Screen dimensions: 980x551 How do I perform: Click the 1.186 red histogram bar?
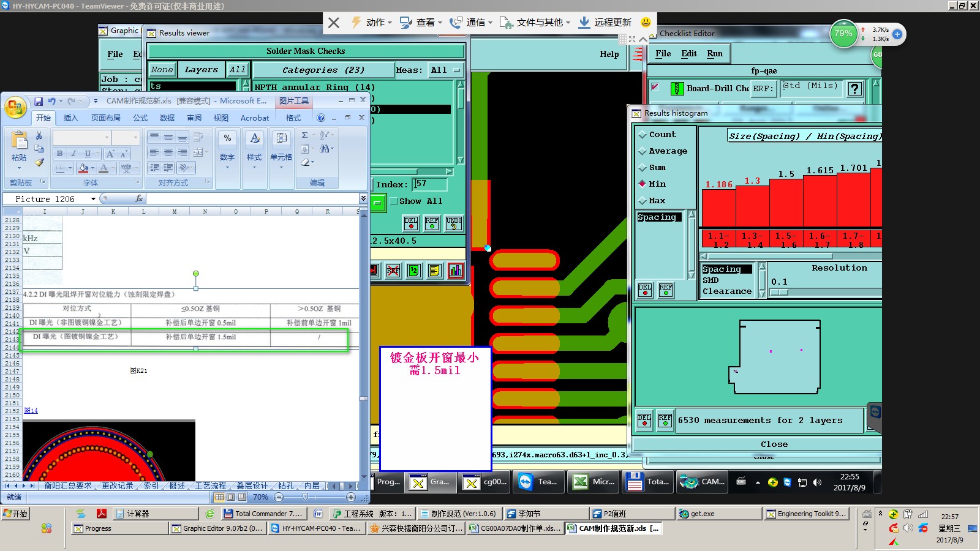718,208
